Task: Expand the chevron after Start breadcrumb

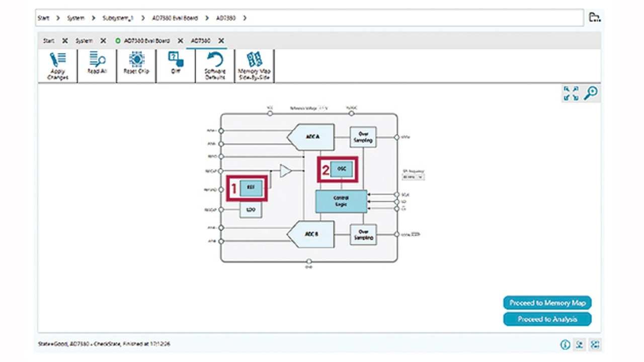Action: (58, 18)
